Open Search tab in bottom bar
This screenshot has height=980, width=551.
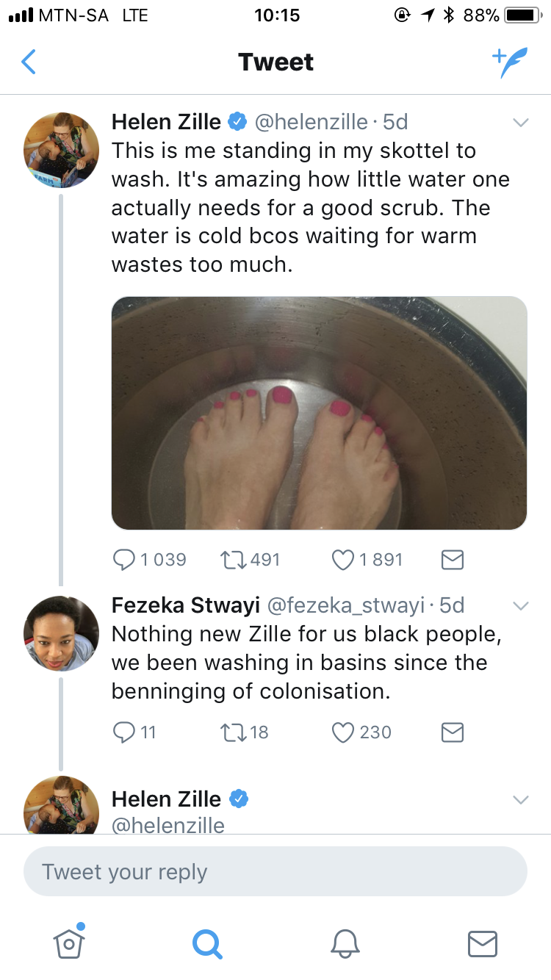tap(206, 943)
